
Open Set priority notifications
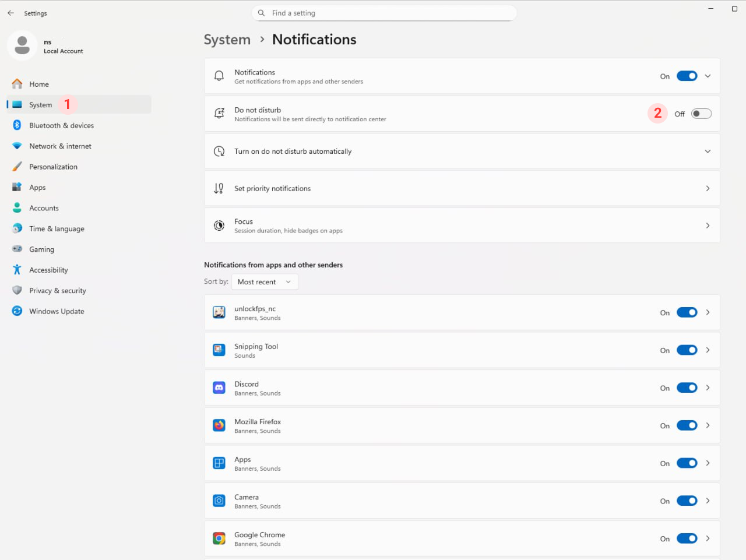coord(462,189)
